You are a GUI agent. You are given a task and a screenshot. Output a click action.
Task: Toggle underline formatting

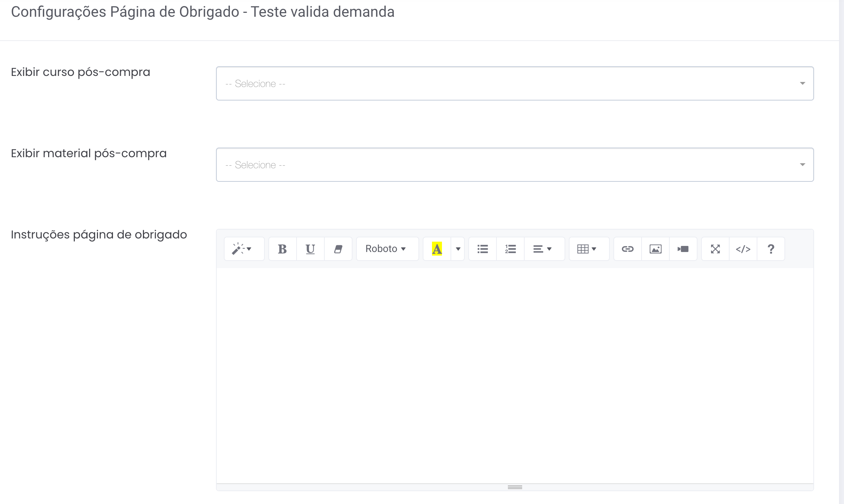[x=310, y=249]
